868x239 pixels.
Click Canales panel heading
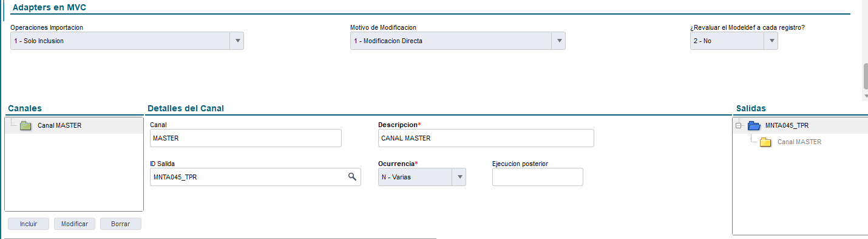pos(24,108)
